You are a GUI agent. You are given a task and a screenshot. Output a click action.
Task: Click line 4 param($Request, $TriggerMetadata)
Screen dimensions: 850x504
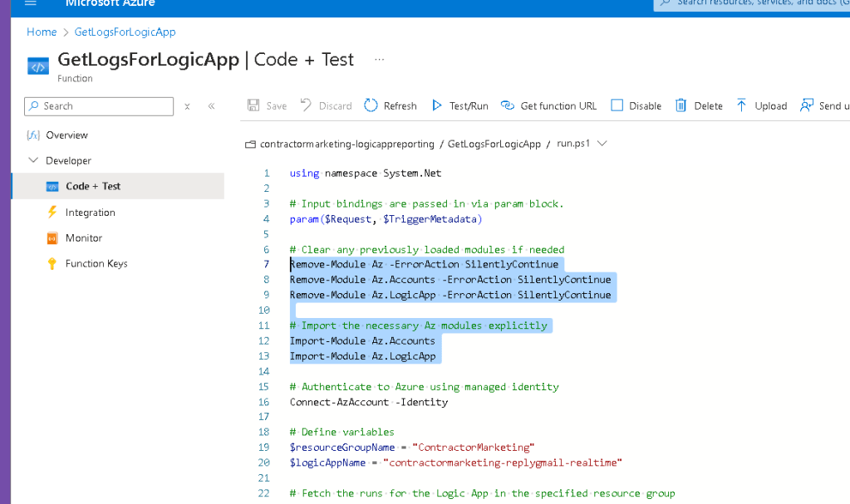click(x=386, y=219)
